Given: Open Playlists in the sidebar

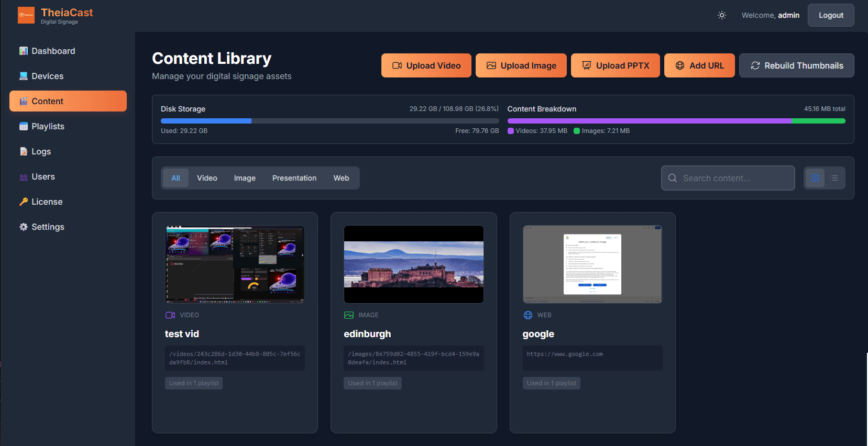Looking at the screenshot, I should tap(68, 126).
